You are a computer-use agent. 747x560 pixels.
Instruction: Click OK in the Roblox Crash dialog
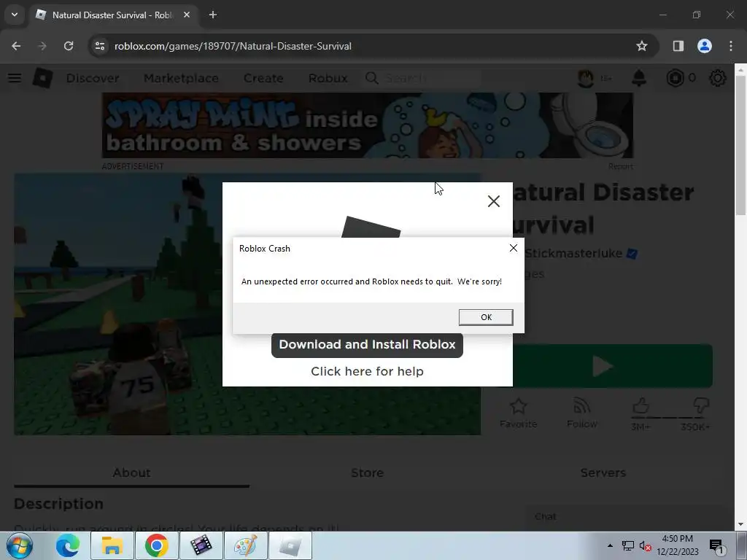pyautogui.click(x=485, y=317)
